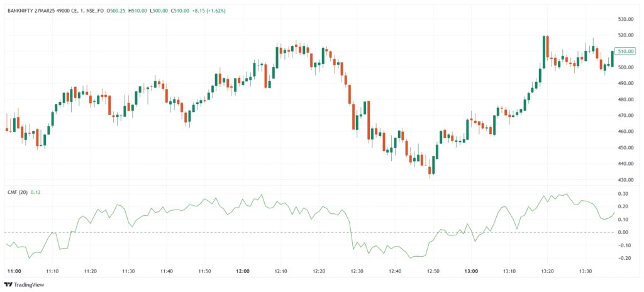
Task: Click the 530.00 price scale label
Action: click(x=625, y=20)
